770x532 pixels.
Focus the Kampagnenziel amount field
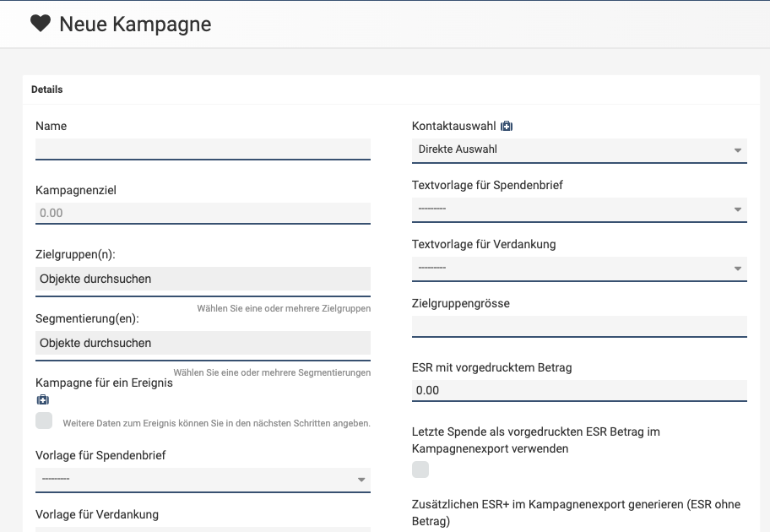[203, 213]
